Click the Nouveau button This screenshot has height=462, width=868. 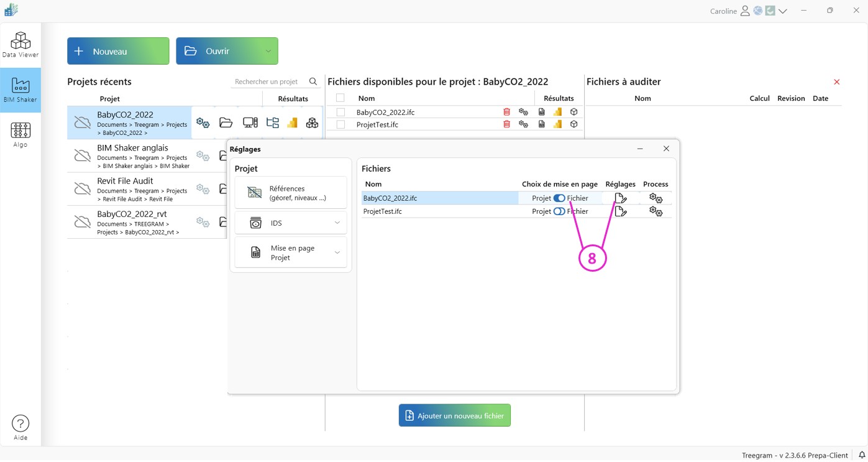(118, 51)
